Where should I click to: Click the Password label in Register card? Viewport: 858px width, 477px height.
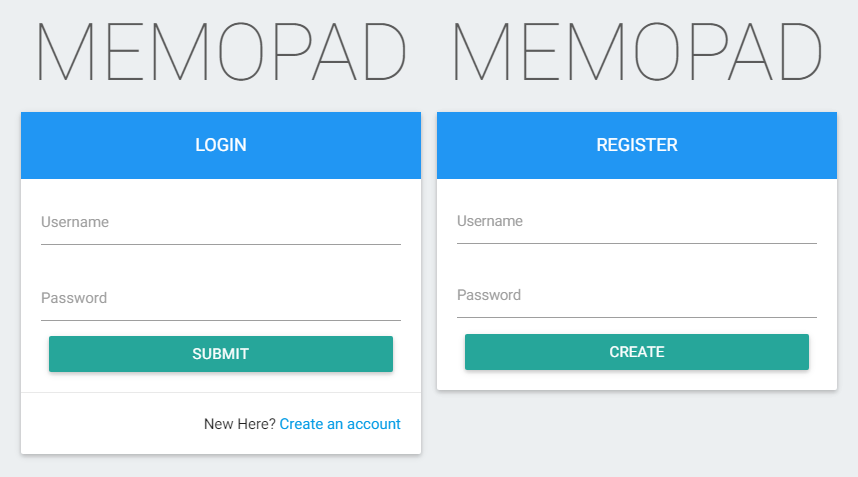coord(489,295)
